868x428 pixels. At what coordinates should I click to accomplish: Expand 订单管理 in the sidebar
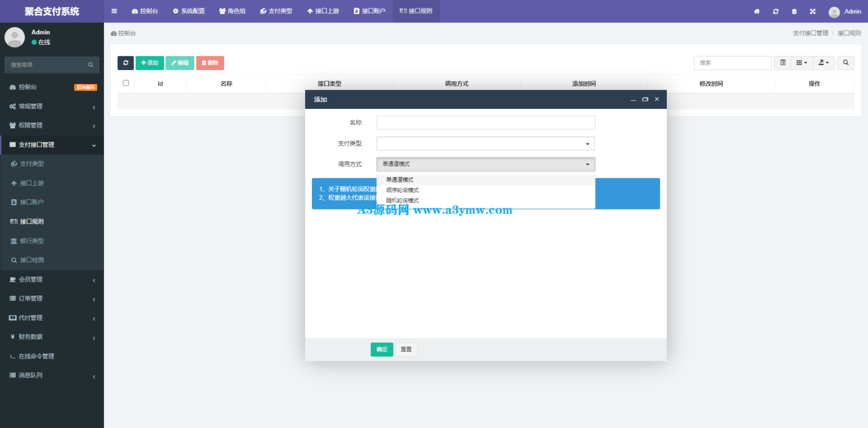(x=52, y=299)
